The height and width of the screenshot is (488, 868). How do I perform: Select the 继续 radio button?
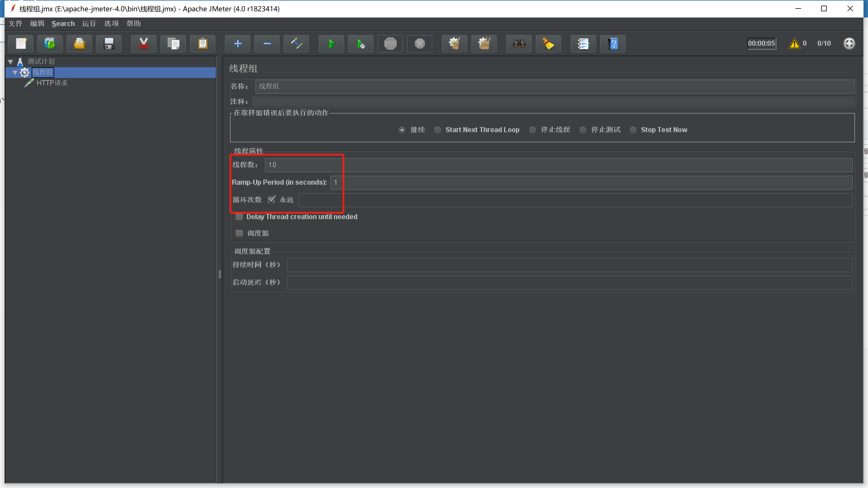point(402,130)
